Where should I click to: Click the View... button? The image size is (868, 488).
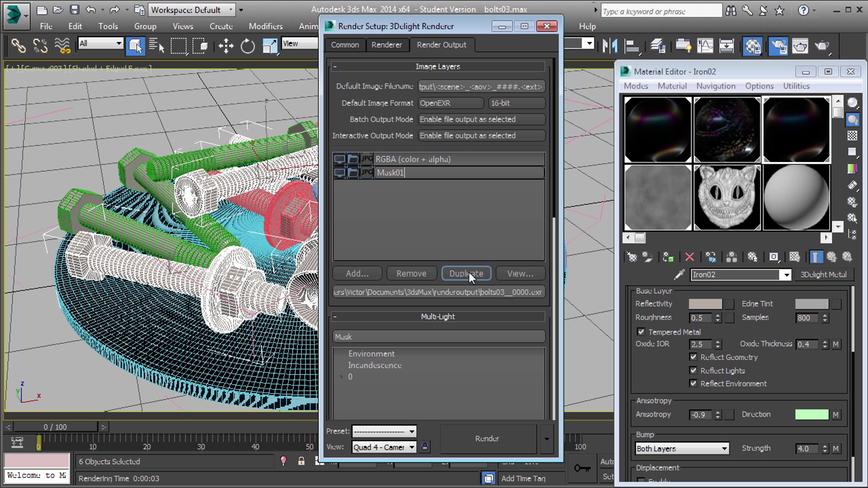(520, 274)
